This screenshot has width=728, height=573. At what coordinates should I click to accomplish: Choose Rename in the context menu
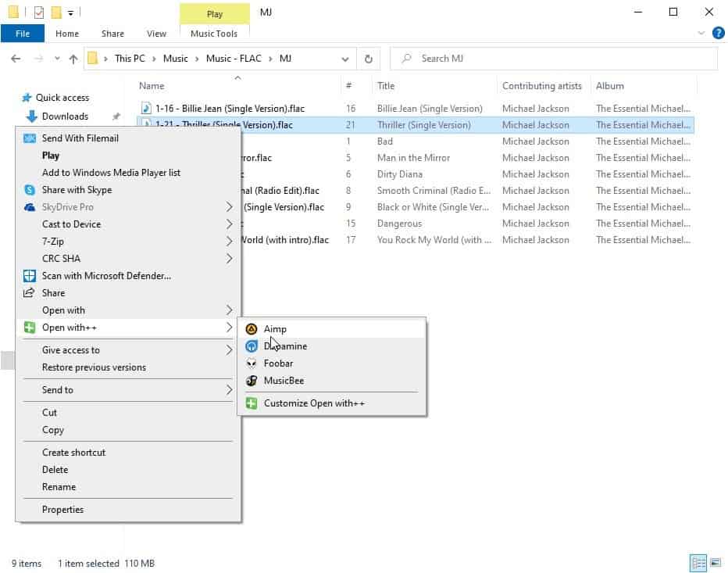pyautogui.click(x=128, y=486)
